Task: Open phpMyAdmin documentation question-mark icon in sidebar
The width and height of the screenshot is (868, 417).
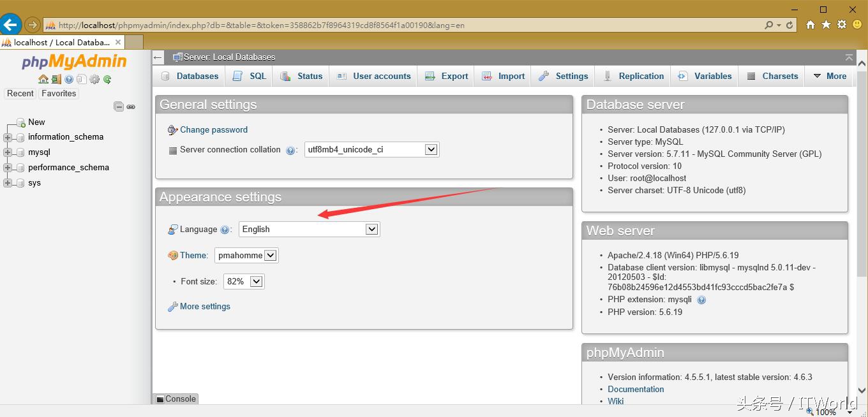Action: (x=69, y=79)
